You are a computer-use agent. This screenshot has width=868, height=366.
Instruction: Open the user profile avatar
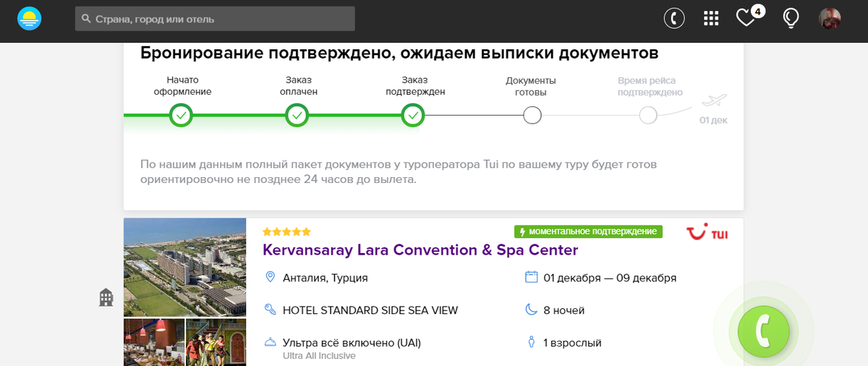pyautogui.click(x=830, y=19)
